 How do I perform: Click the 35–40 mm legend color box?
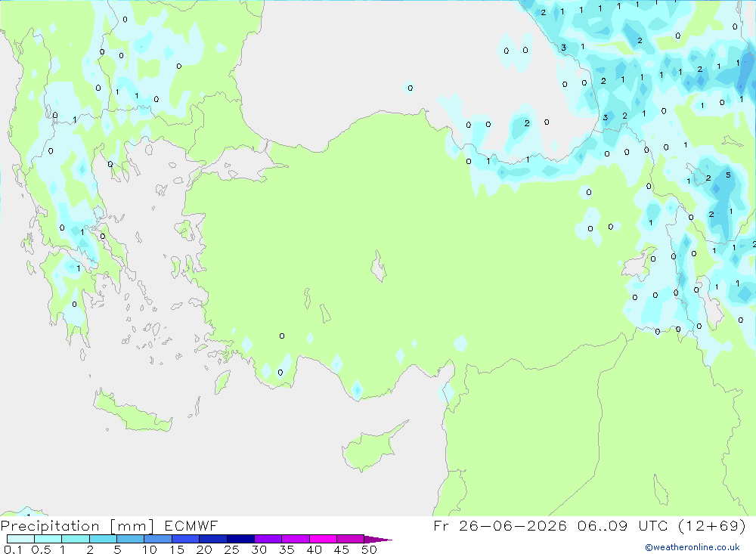pos(295,539)
